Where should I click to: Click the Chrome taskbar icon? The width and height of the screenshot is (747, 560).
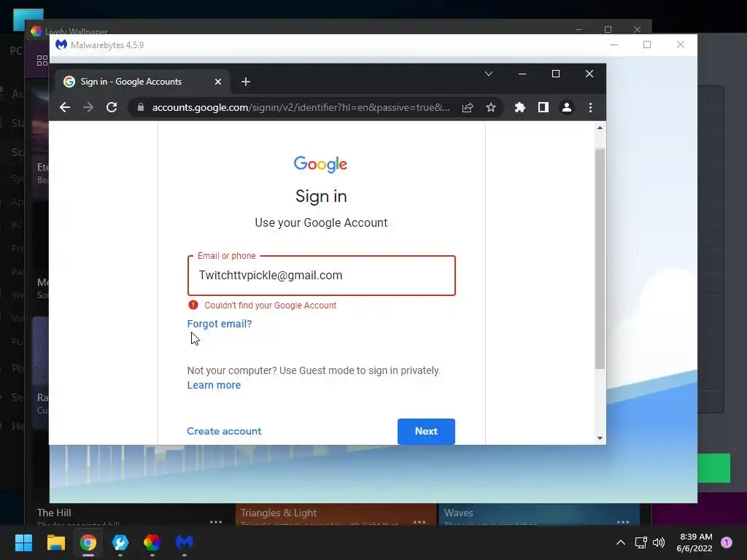pyautogui.click(x=88, y=542)
